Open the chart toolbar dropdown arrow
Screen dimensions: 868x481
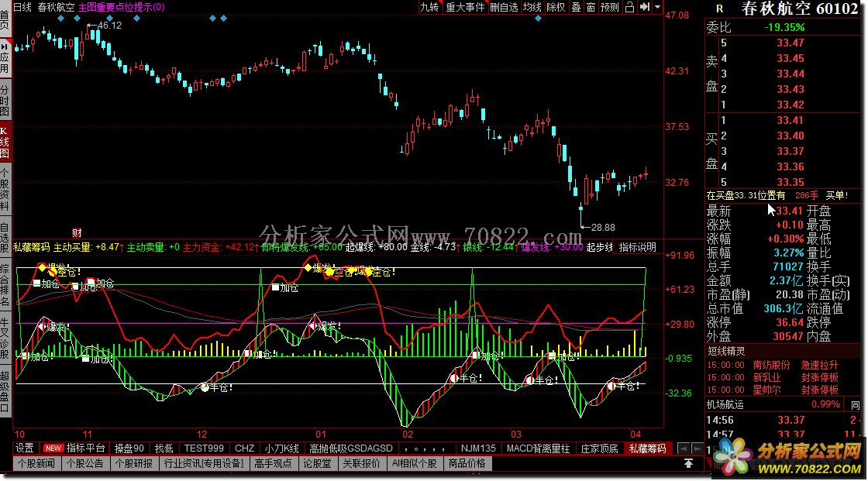click(x=658, y=7)
